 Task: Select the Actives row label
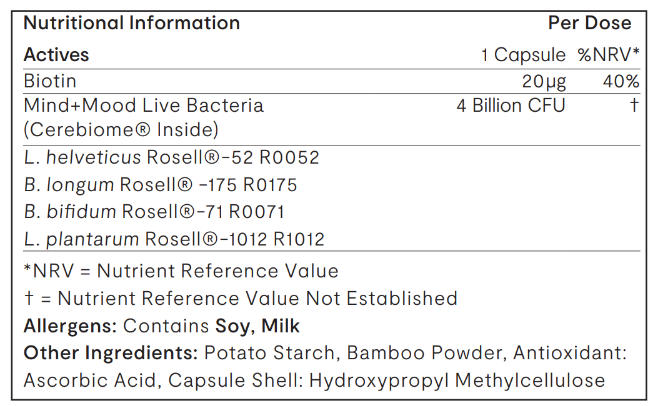56,54
